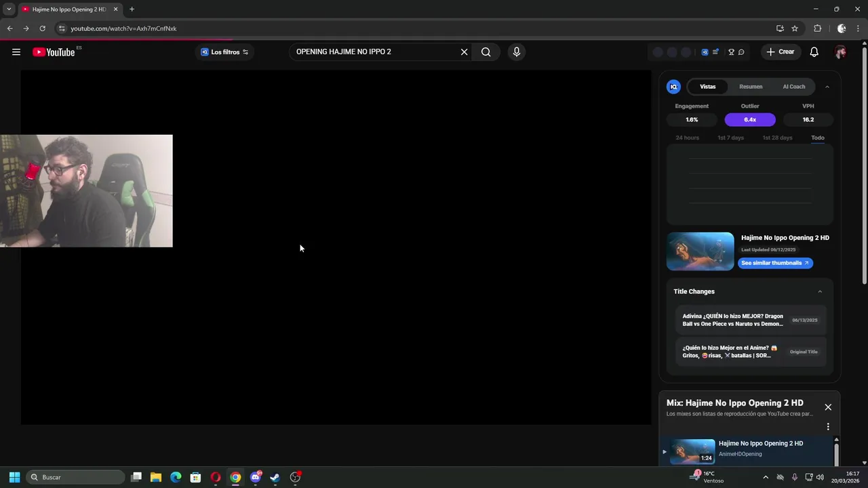This screenshot has height=488, width=868.
Task: Open a new browser tab
Action: [132, 9]
